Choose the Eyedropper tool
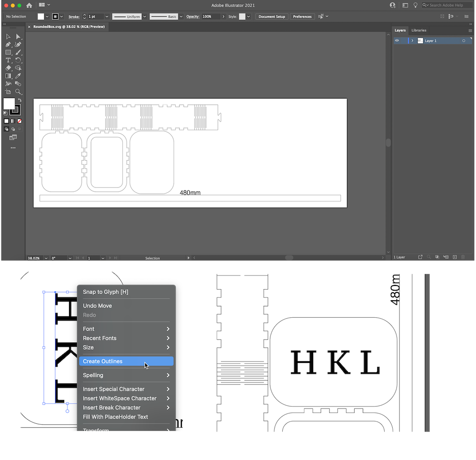The width and height of the screenshot is (476, 460). [18, 76]
